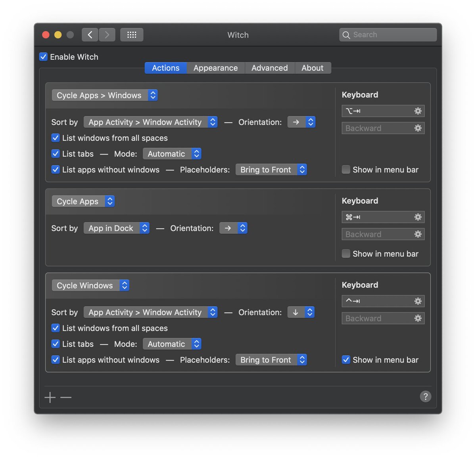Click the forward navigation arrow
The image size is (476, 459).
107,35
